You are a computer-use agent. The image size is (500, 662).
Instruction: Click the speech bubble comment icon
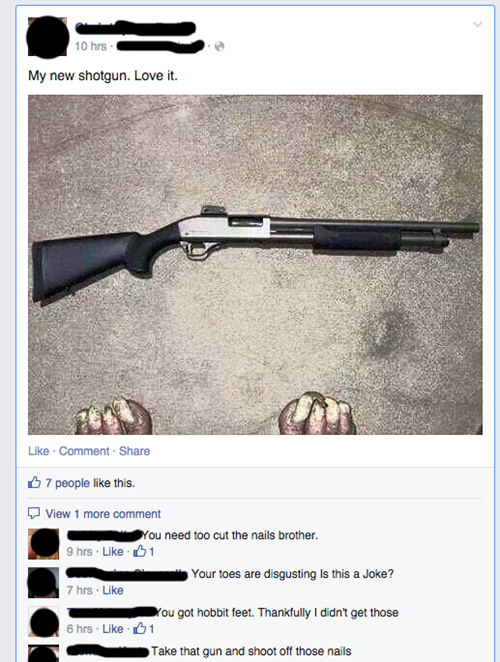34,513
